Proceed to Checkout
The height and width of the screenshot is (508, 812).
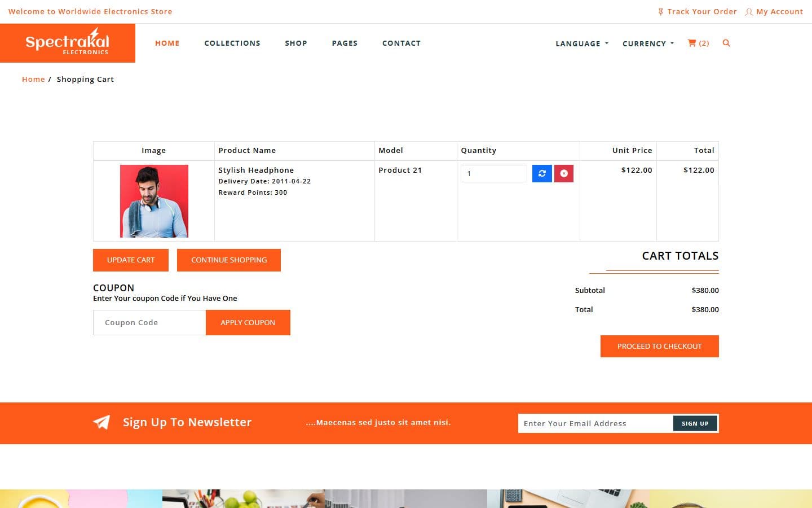[660, 347]
